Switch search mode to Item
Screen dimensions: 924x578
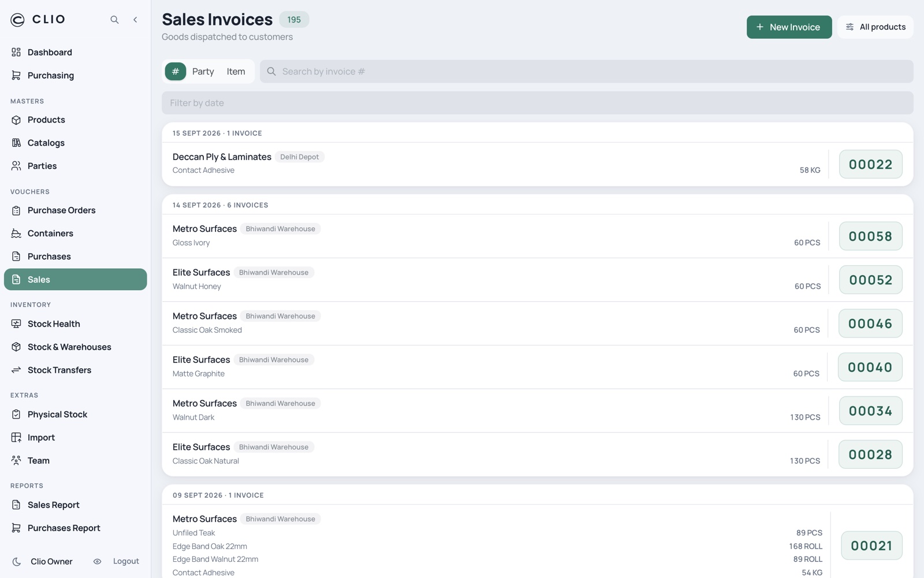236,72
